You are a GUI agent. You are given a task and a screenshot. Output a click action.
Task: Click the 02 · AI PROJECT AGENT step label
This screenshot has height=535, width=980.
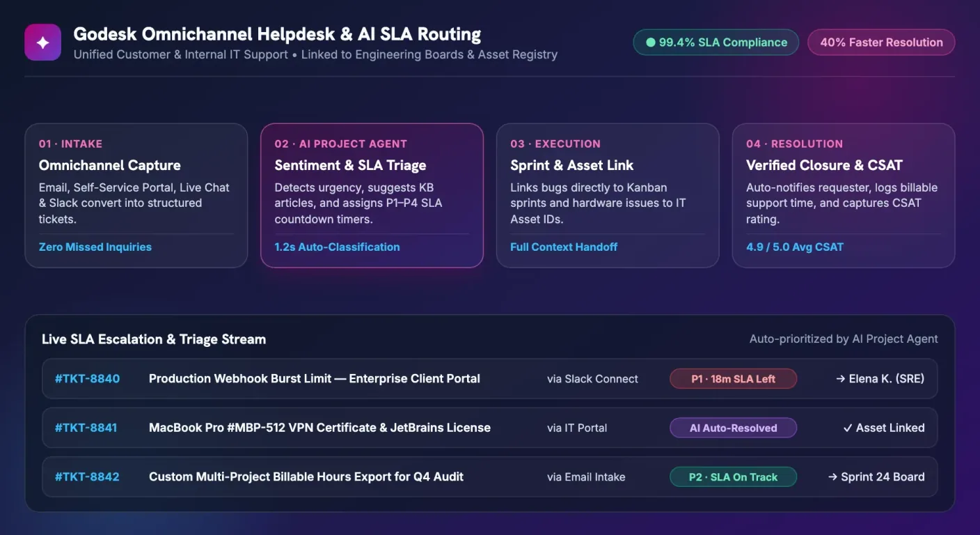pyautogui.click(x=341, y=144)
